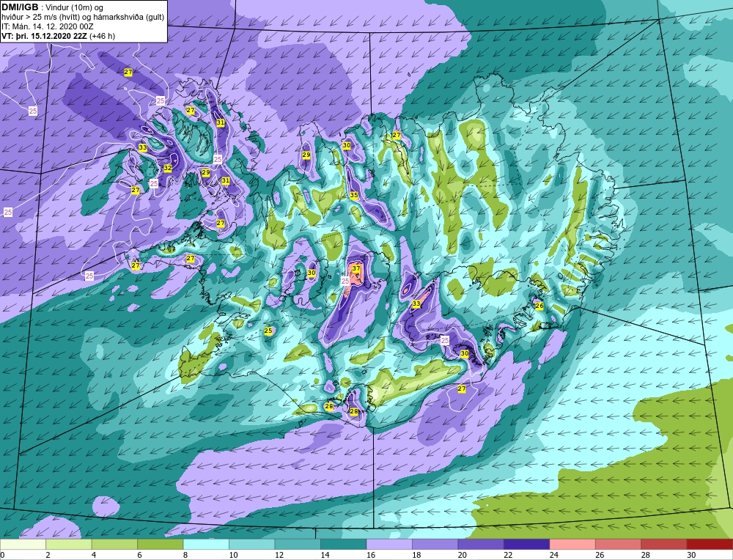
Task: Click the 6–8 m/s olive green legend swatch
Action: 161,545
